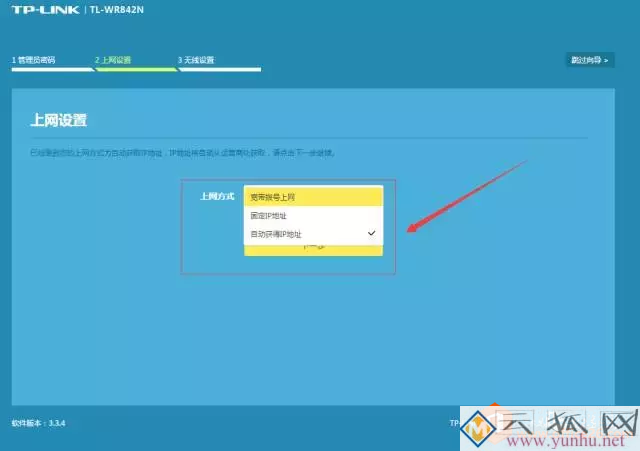Select 自动获得IP地址 option

[313, 234]
